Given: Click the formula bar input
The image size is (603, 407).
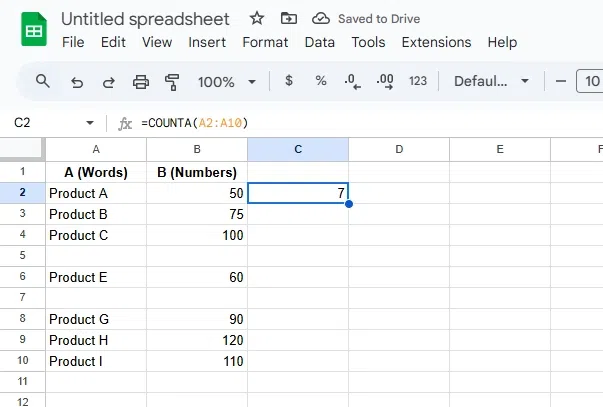Looking at the screenshot, I should [370, 123].
